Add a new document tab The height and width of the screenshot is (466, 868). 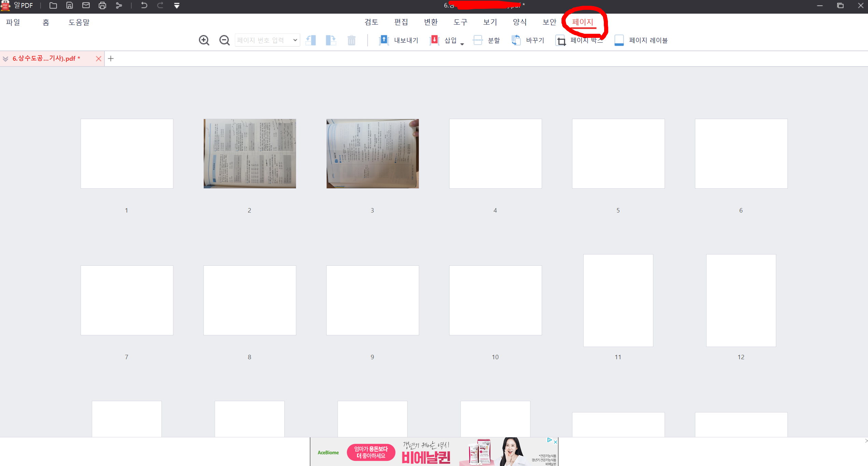pos(111,59)
